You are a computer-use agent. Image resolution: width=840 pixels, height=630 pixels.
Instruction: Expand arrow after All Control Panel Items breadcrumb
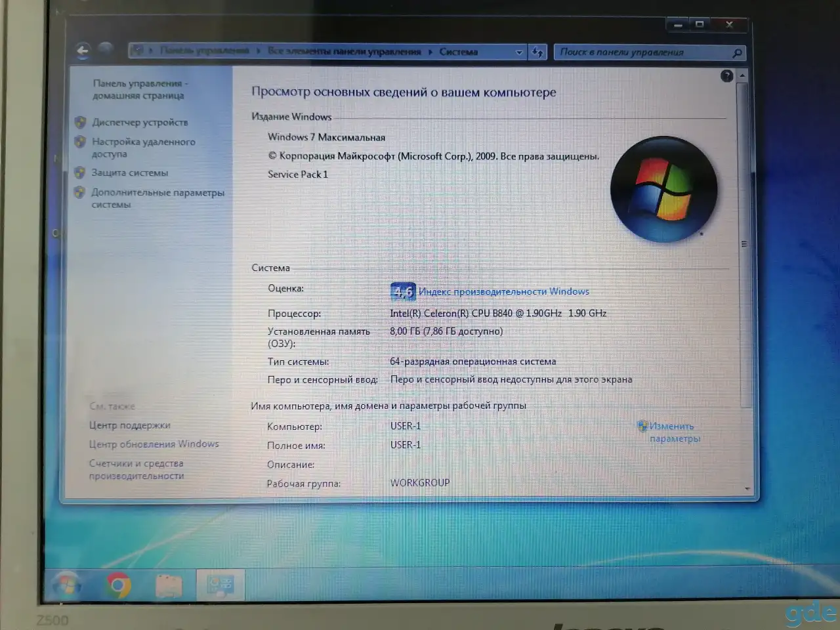click(430, 52)
